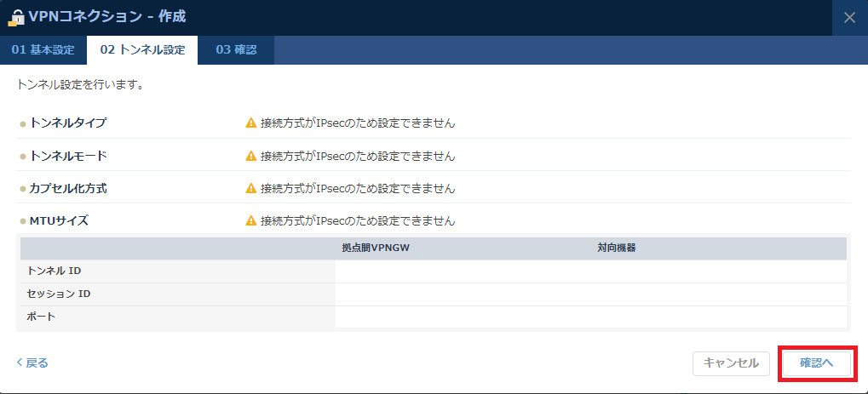Select the 02 トンネル設定 tab

142,50
